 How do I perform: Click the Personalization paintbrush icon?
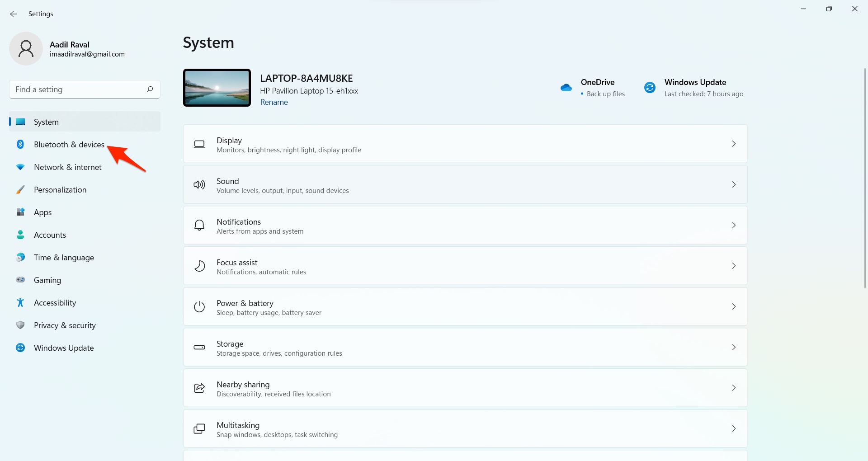coord(20,189)
